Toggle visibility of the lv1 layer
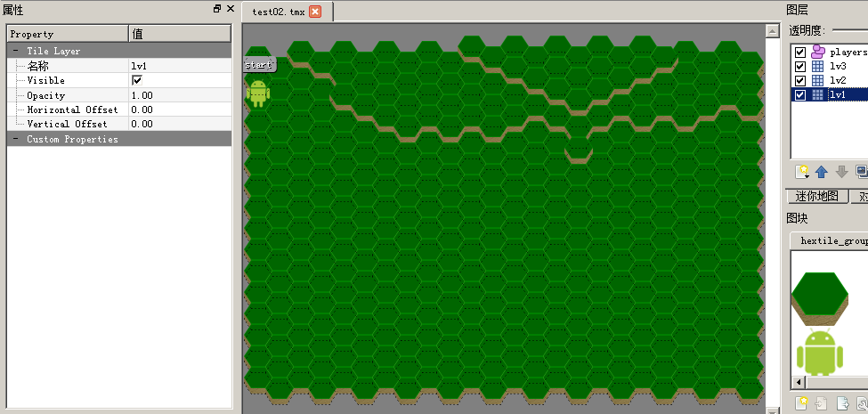The height and width of the screenshot is (414, 868). click(800, 95)
